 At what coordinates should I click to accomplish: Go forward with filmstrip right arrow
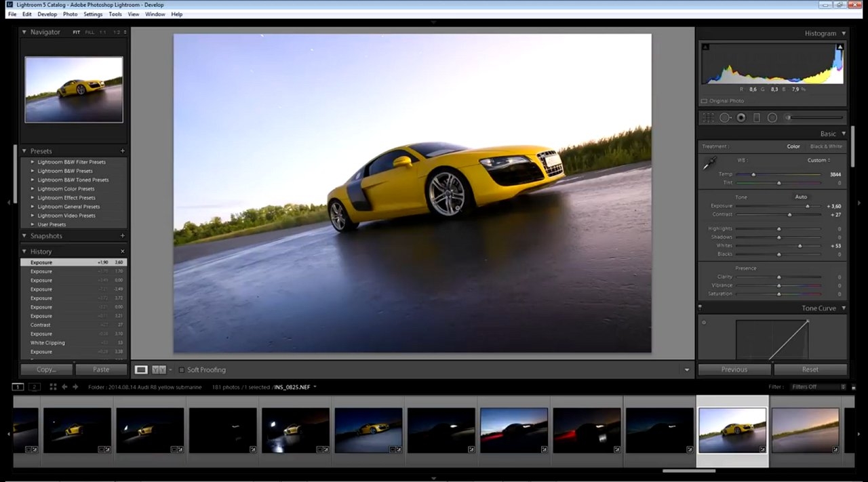click(x=75, y=386)
